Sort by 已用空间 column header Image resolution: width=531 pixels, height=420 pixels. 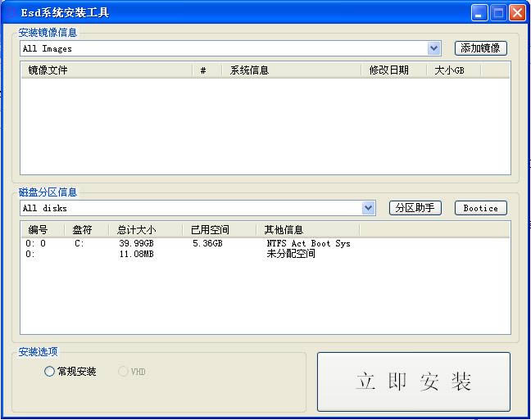coord(219,230)
